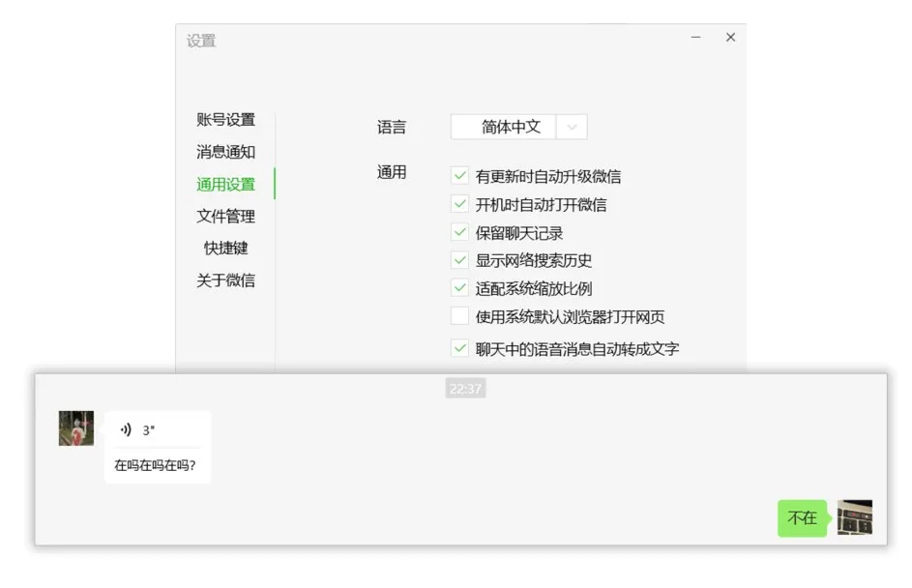Click the 3" voice duration label
The width and height of the screenshot is (912, 588).
pos(148,430)
